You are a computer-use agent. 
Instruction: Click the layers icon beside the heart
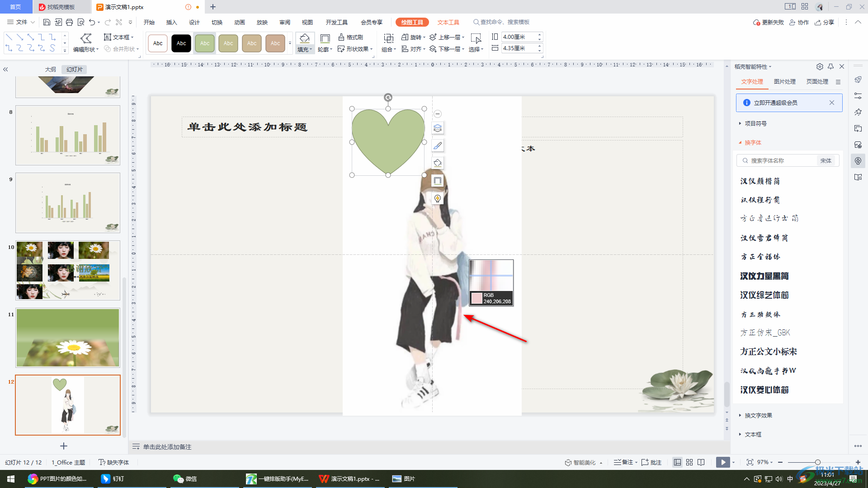[x=438, y=128]
